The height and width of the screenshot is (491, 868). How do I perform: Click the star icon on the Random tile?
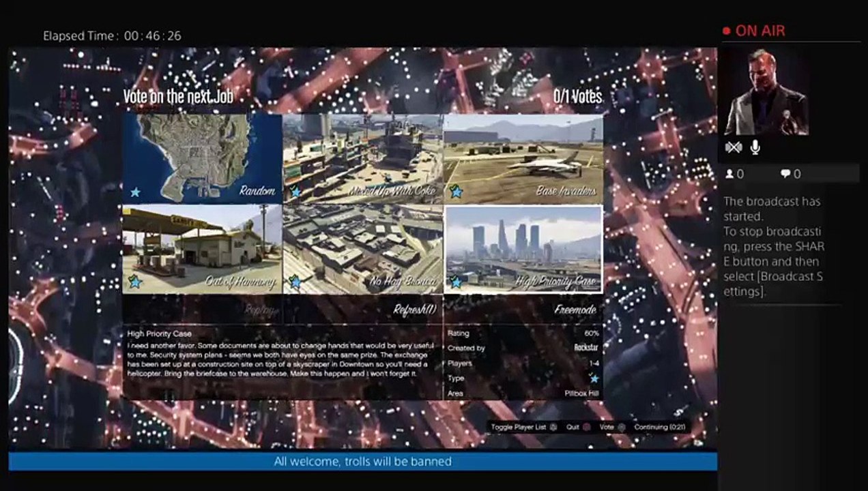[135, 192]
